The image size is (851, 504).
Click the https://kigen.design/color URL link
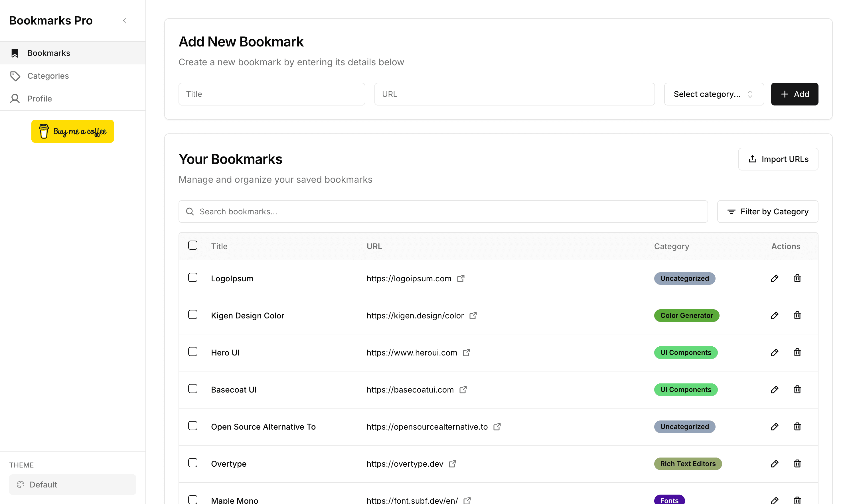click(415, 316)
